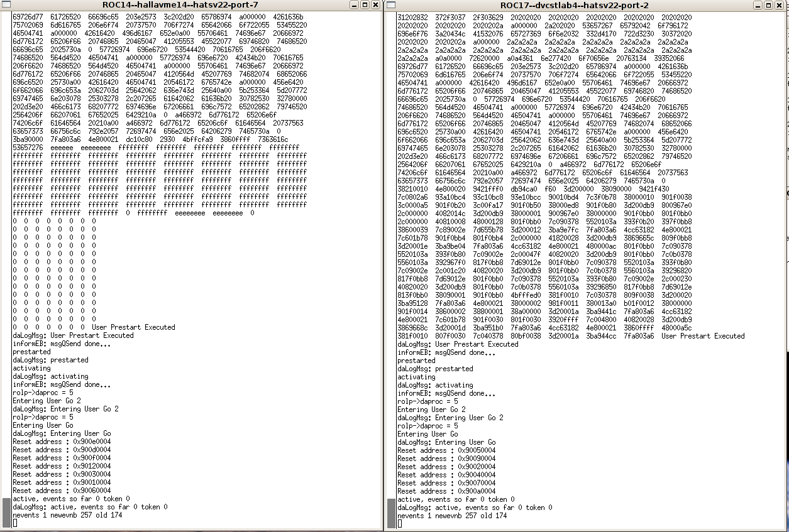
Task: Click 'daLogMsg: prestarted' line in ROC14 window
Action: [x=50, y=360]
